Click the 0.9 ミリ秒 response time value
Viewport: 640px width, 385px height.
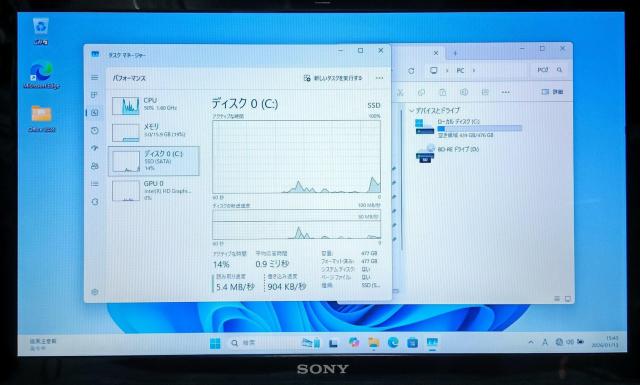pyautogui.click(x=272, y=264)
